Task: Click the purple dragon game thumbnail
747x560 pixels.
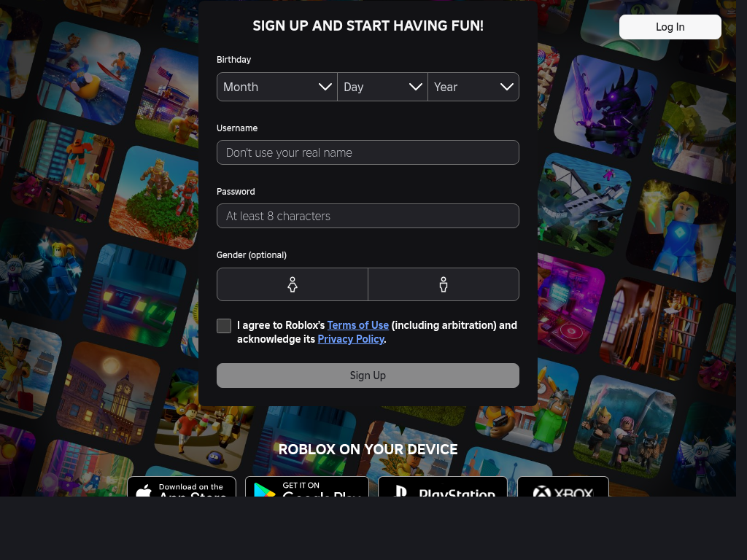Action: coord(605,106)
